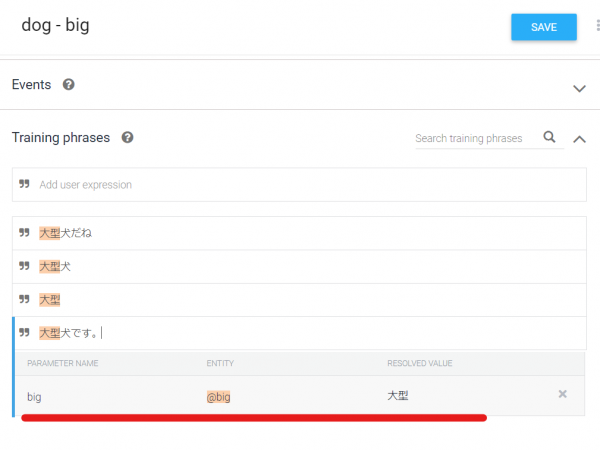This screenshot has width=600, height=450.
Task: Click the quote icon beside 大型犬です。
Action: click(x=24, y=333)
